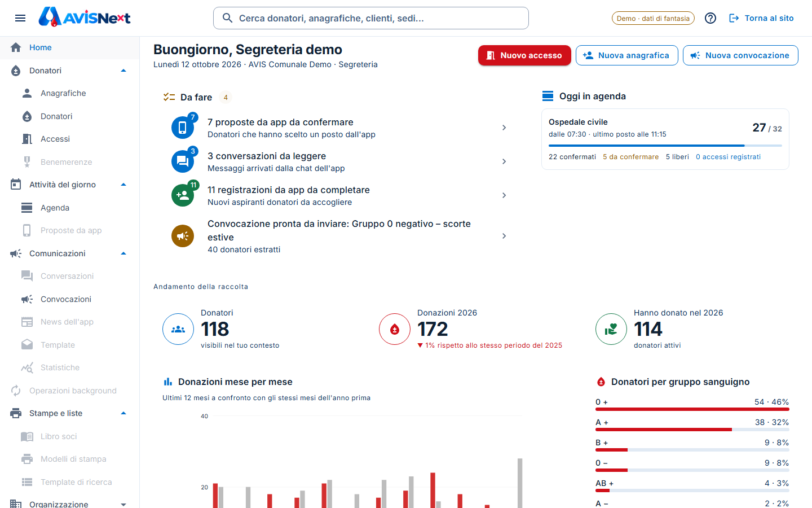The height and width of the screenshot is (508, 812).
Task: Collapse the Donatori sidebar section
Action: coord(123,71)
